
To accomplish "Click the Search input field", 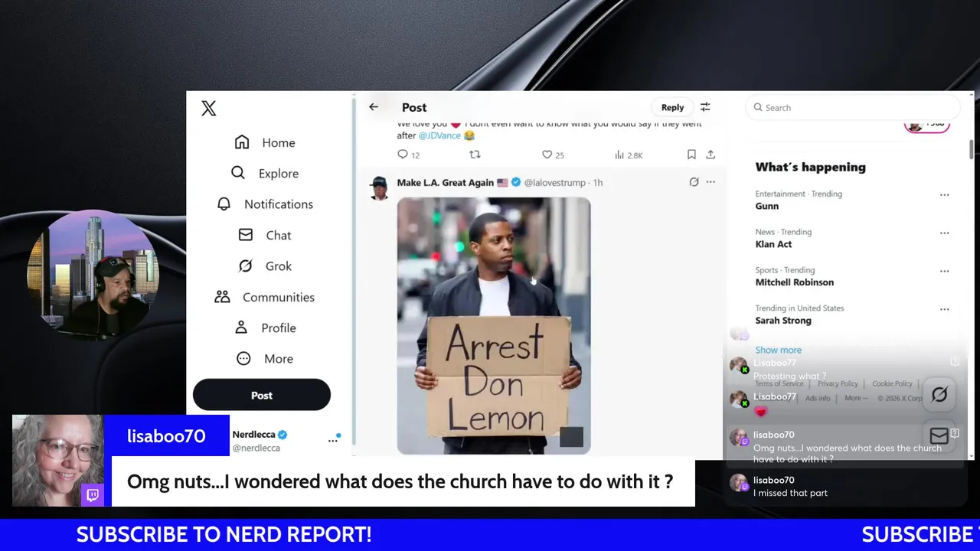I will pos(852,108).
